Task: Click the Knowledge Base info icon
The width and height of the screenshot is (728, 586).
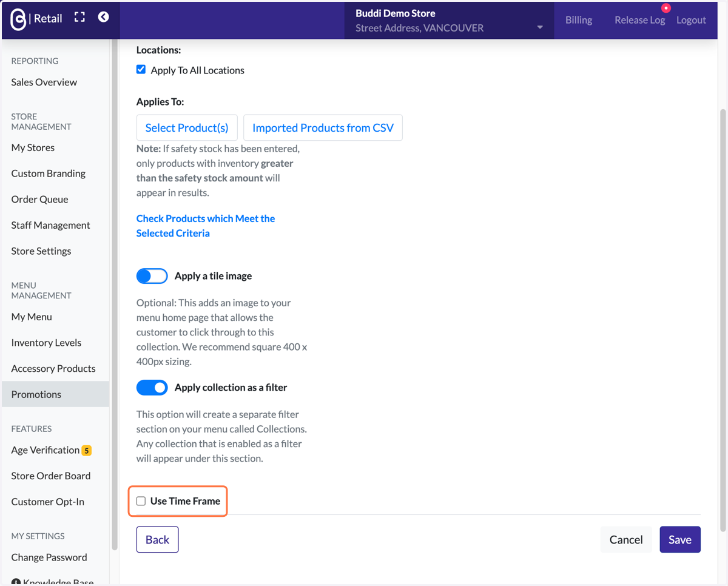Action: click(x=16, y=582)
